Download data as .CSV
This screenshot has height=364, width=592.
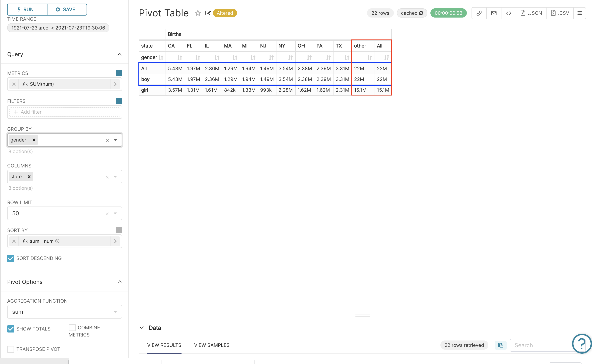coord(560,13)
